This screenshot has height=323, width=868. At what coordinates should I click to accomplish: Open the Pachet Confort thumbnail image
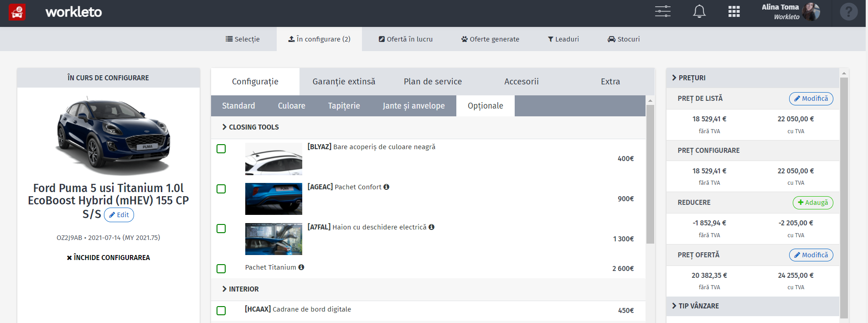274,199
